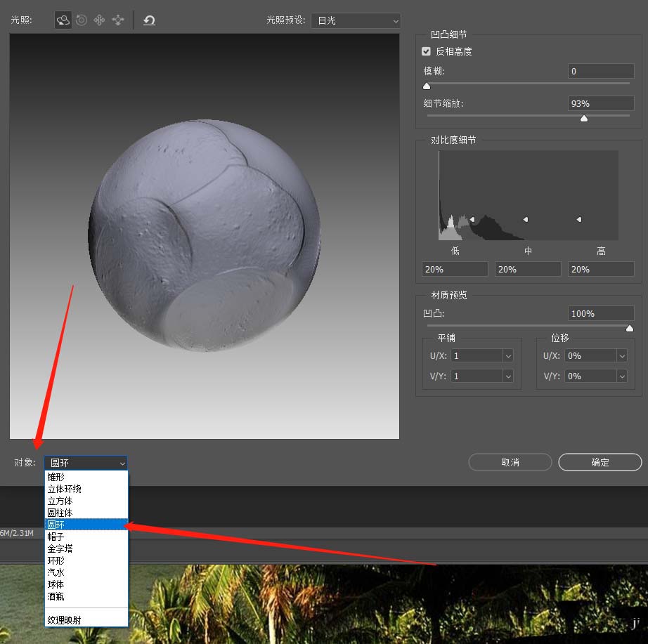Click the low contrast histogram marker
Image resolution: width=648 pixels, height=644 pixels.
(x=472, y=220)
